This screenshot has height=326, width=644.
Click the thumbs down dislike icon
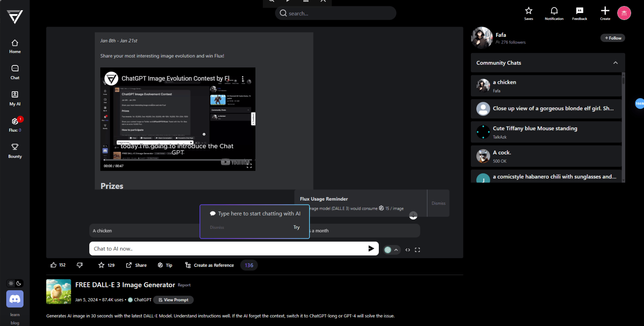click(80, 265)
